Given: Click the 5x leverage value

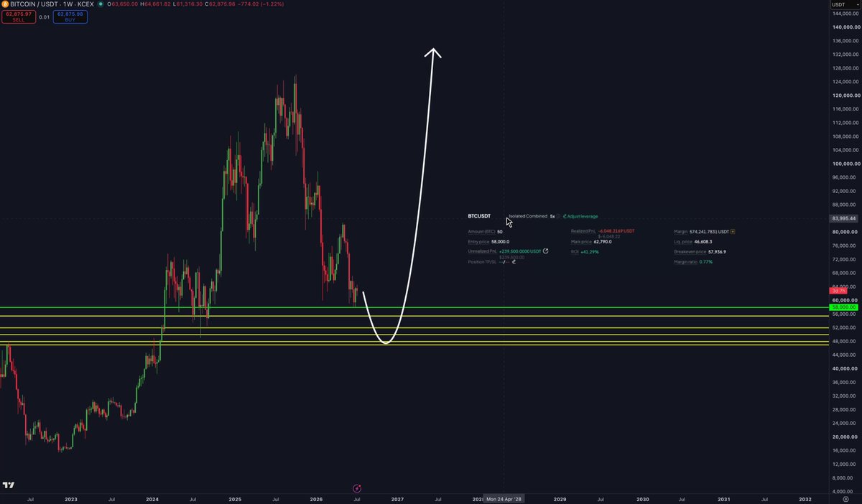Looking at the screenshot, I should [x=552, y=216].
